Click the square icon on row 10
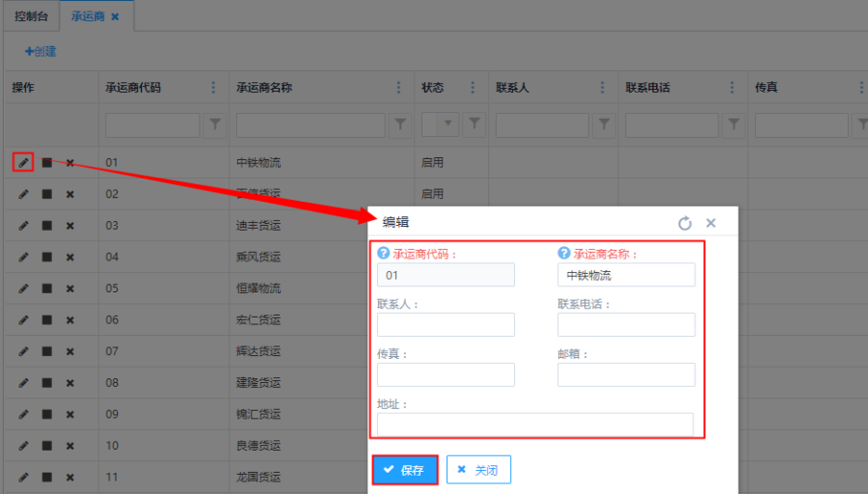The width and height of the screenshot is (868, 494). coord(46,446)
